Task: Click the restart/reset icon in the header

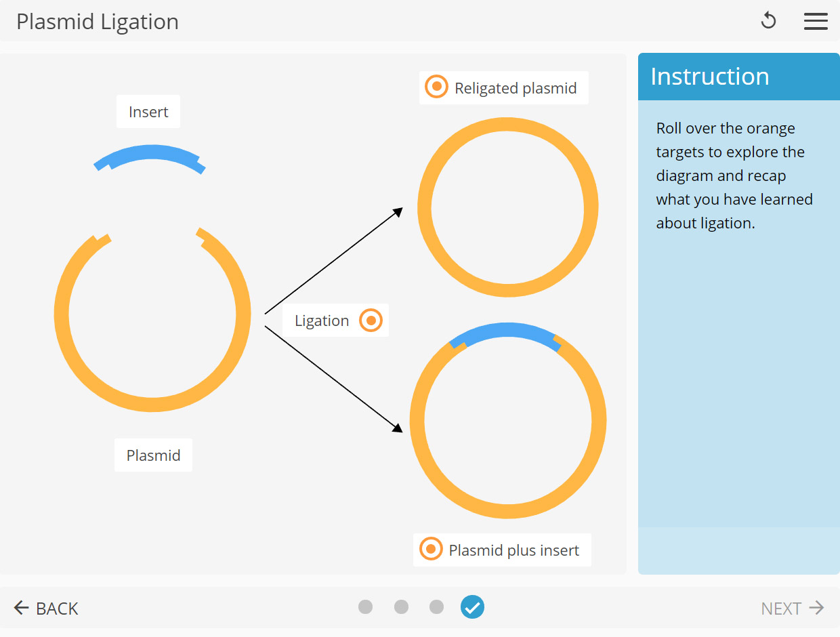Action: tap(769, 20)
